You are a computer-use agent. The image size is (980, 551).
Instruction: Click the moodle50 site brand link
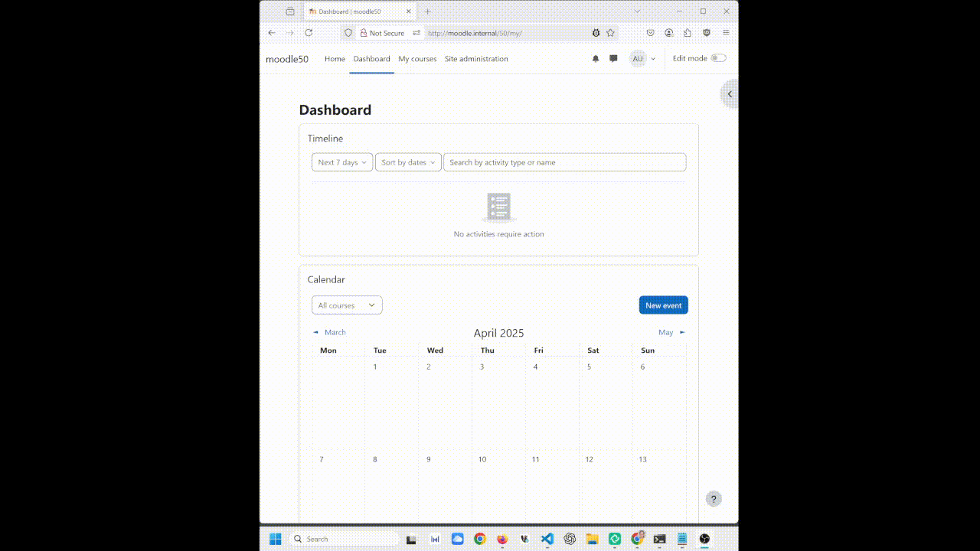click(287, 59)
